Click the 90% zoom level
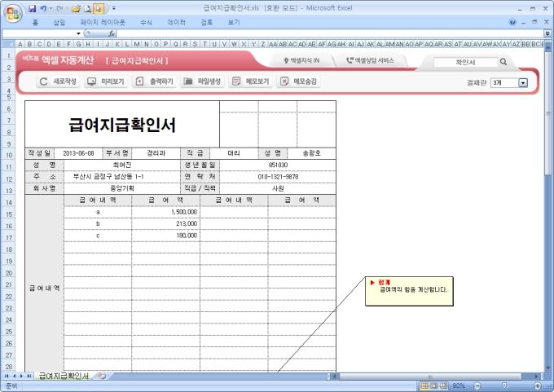Viewport: 554px width, 392px height. point(458,385)
